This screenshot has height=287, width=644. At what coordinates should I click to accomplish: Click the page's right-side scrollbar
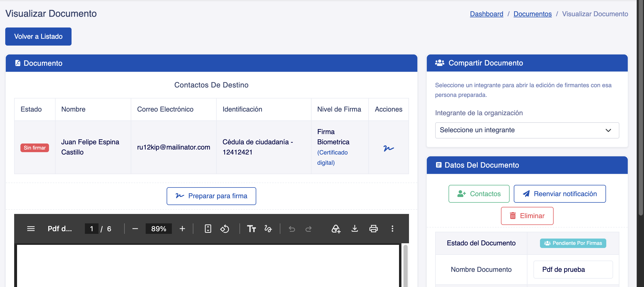point(640,107)
